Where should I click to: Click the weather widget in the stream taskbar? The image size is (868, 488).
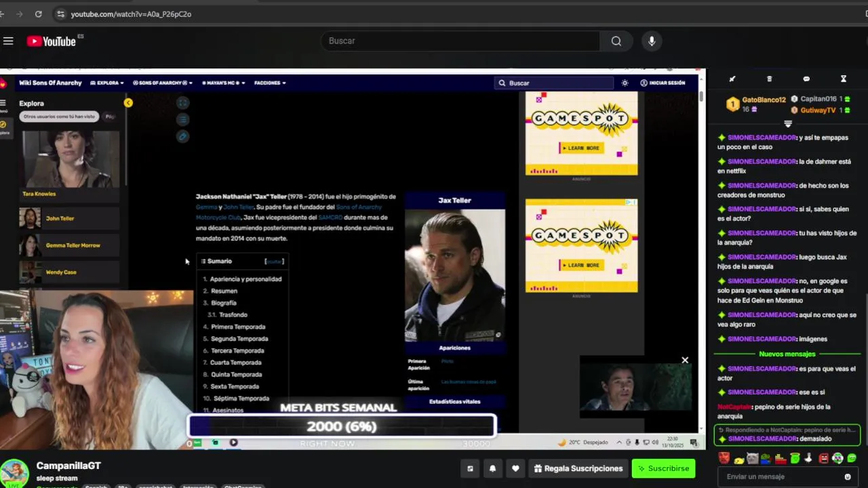(x=583, y=443)
